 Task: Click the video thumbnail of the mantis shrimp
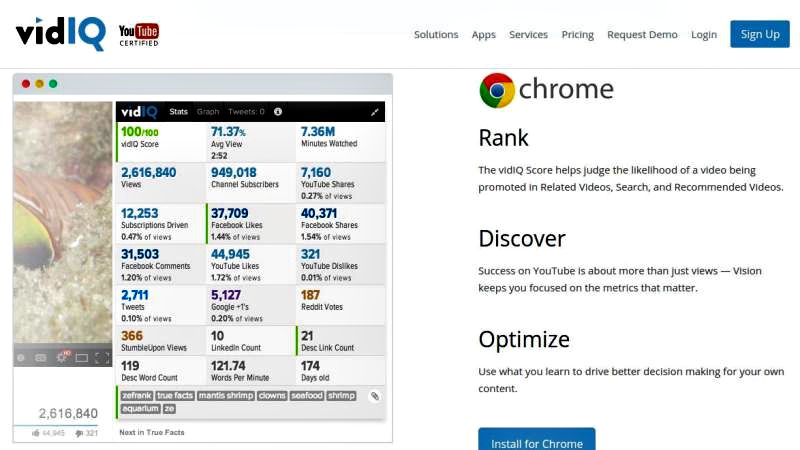tap(63, 222)
